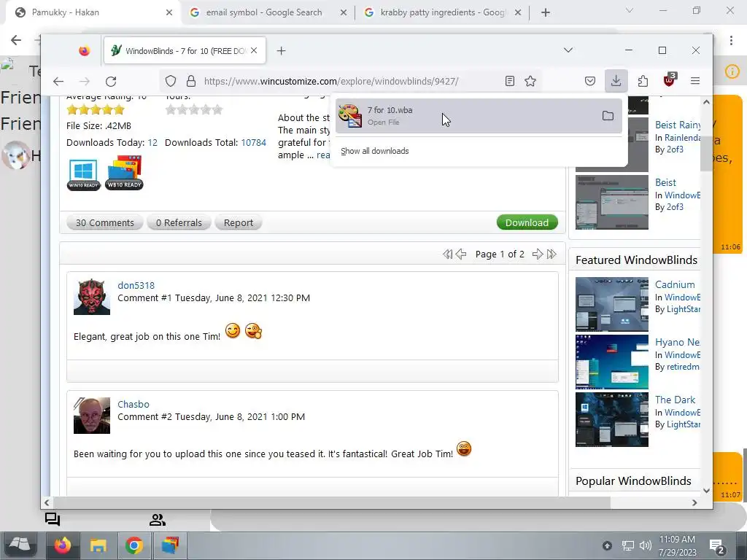The image size is (747, 560).
Task: Click the tracking protection shield icon
Action: pos(171,82)
